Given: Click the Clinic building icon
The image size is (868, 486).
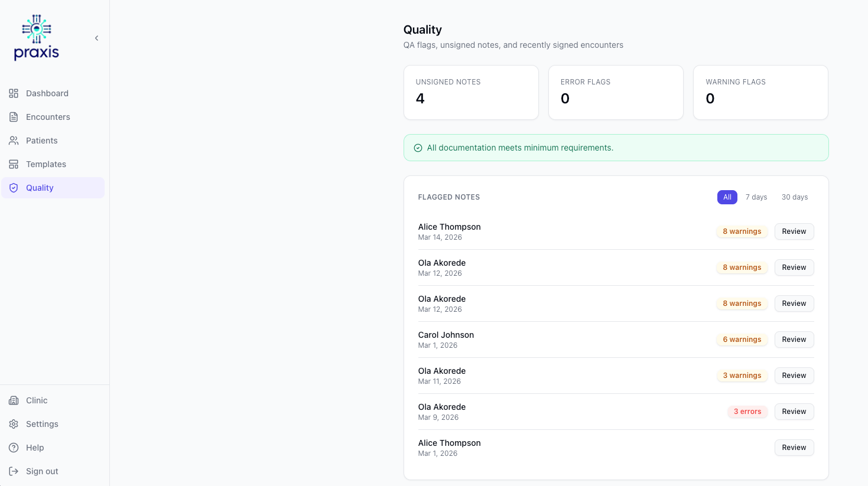Looking at the screenshot, I should coord(13,400).
